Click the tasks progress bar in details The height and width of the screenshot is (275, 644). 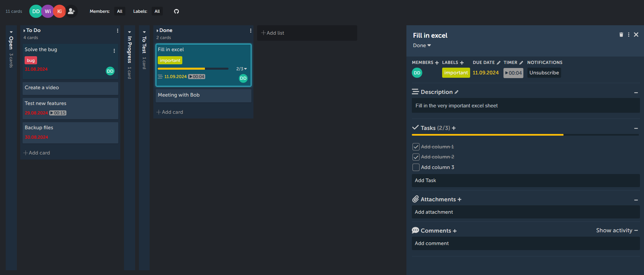pos(525,135)
